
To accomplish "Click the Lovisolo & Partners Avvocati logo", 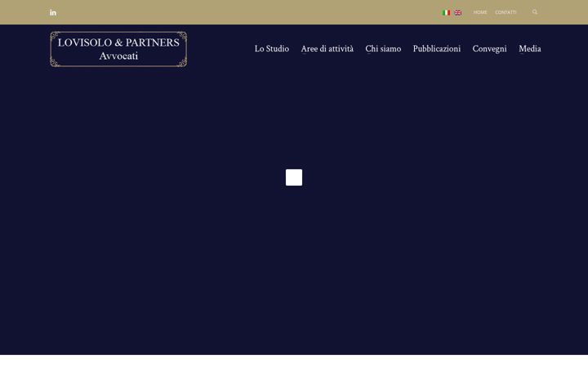I will (x=118, y=49).
